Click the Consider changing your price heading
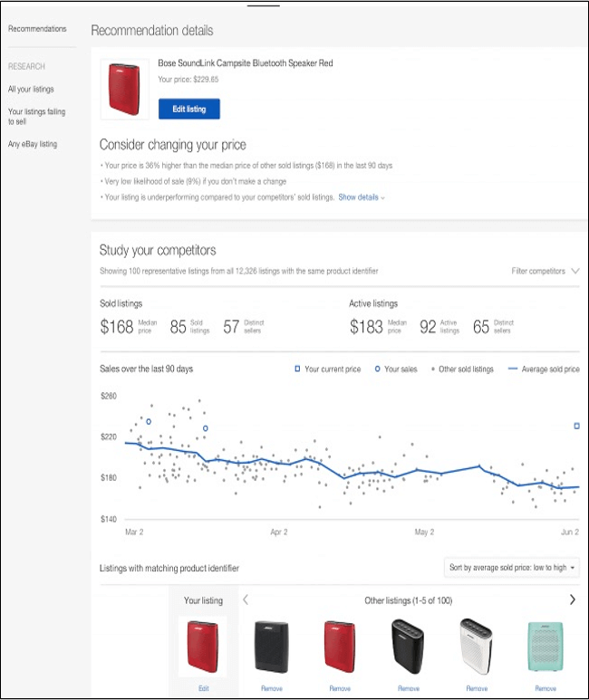This screenshot has height=700, width=589. point(173,145)
